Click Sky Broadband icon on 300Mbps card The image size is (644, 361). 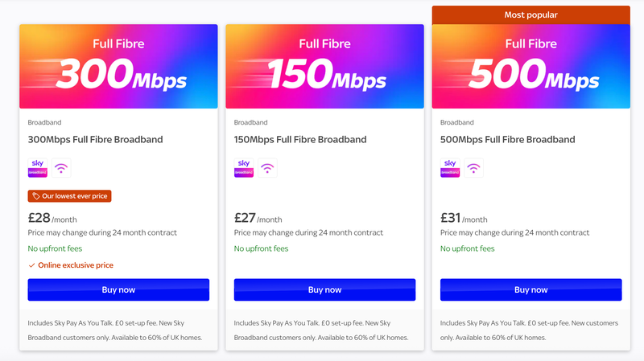(x=38, y=168)
